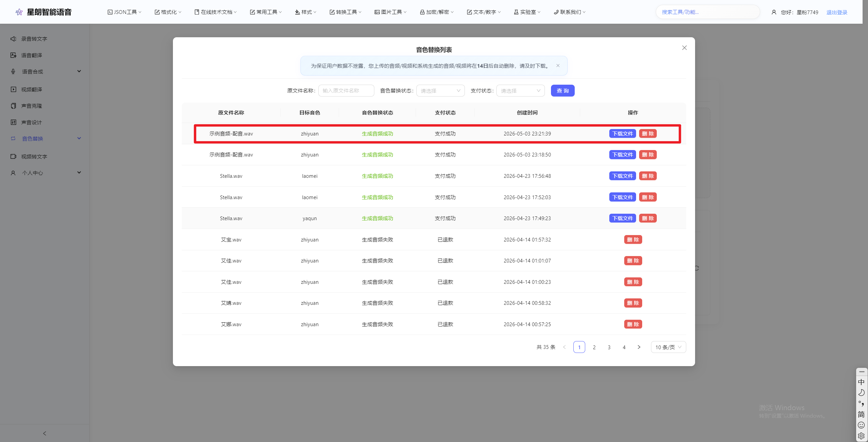
Task: Click the 视频翻译 play icon in sidebar
Action: (13, 89)
